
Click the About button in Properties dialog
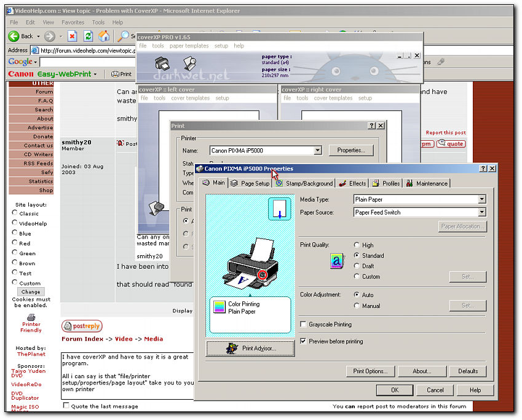click(422, 371)
